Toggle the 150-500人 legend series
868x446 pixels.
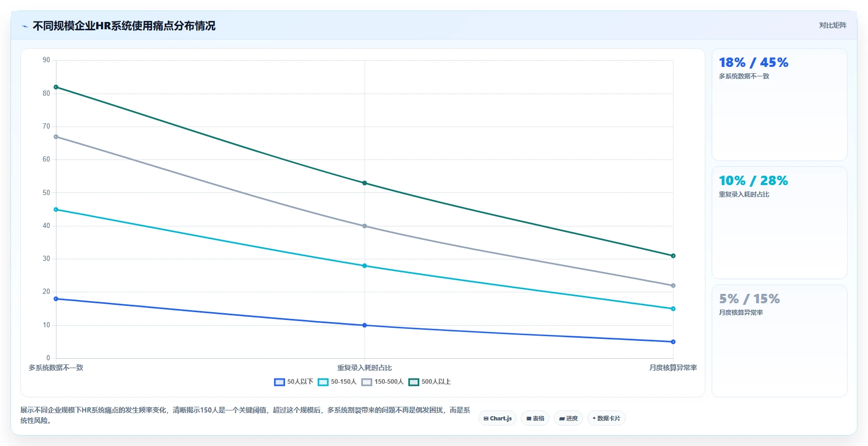[x=382, y=382]
